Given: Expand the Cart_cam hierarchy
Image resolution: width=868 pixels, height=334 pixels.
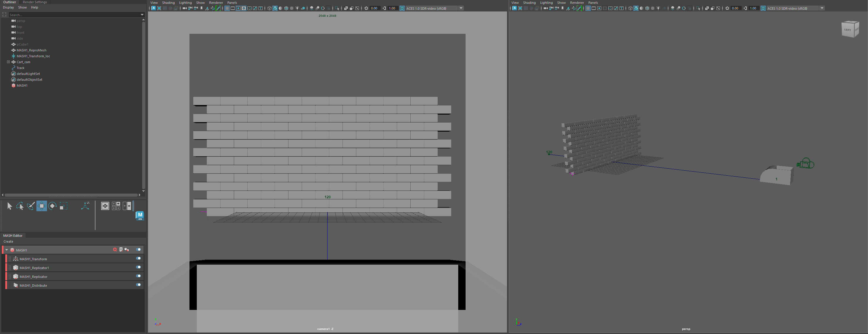Looking at the screenshot, I should click(9, 62).
